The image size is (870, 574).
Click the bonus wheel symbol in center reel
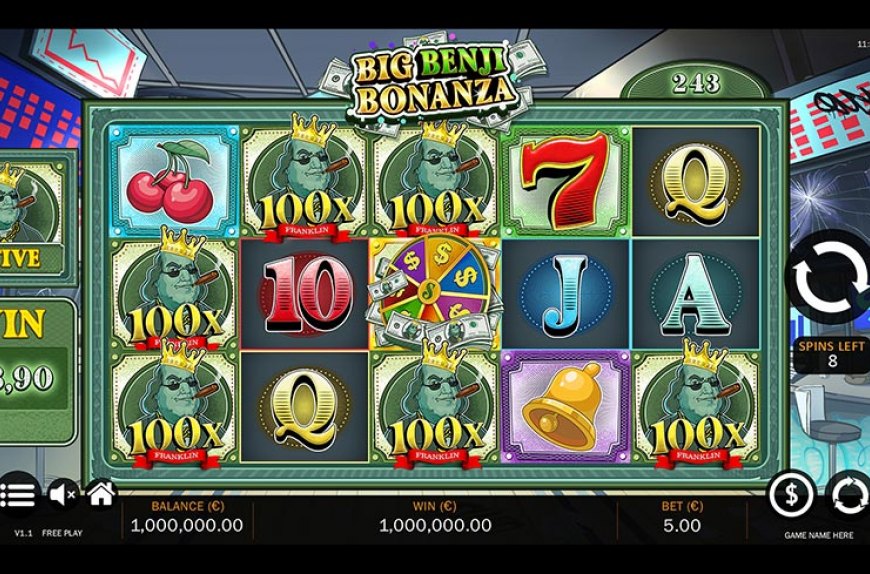[435, 294]
